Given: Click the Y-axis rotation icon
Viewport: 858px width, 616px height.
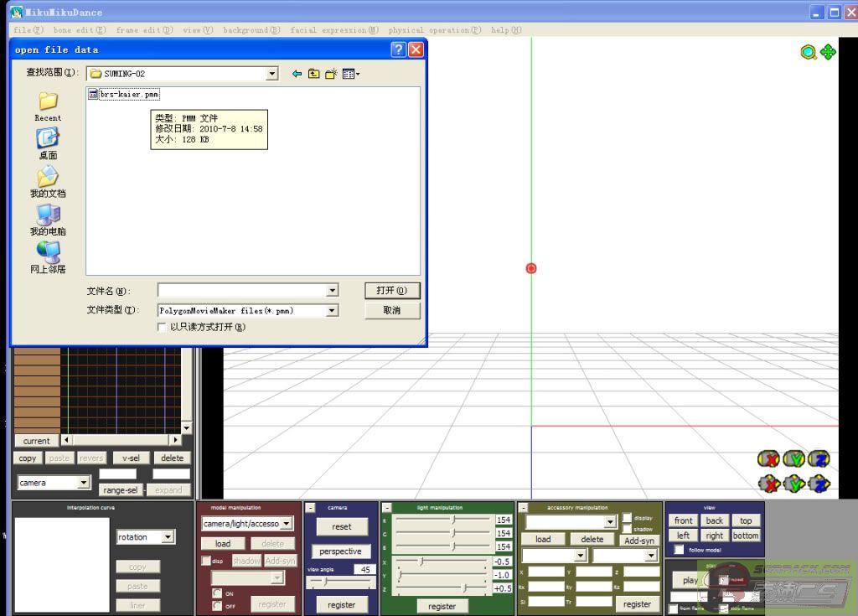Looking at the screenshot, I should coord(793,458).
